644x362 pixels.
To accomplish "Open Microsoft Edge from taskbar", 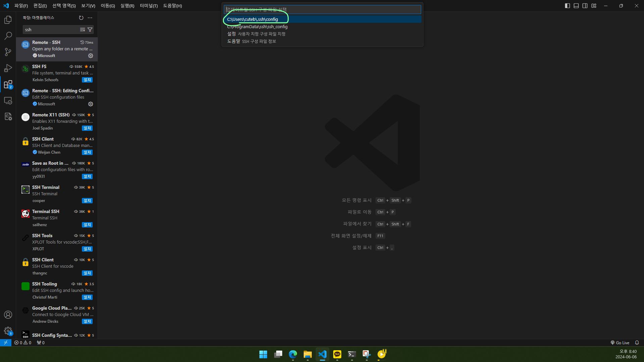I will click(293, 354).
